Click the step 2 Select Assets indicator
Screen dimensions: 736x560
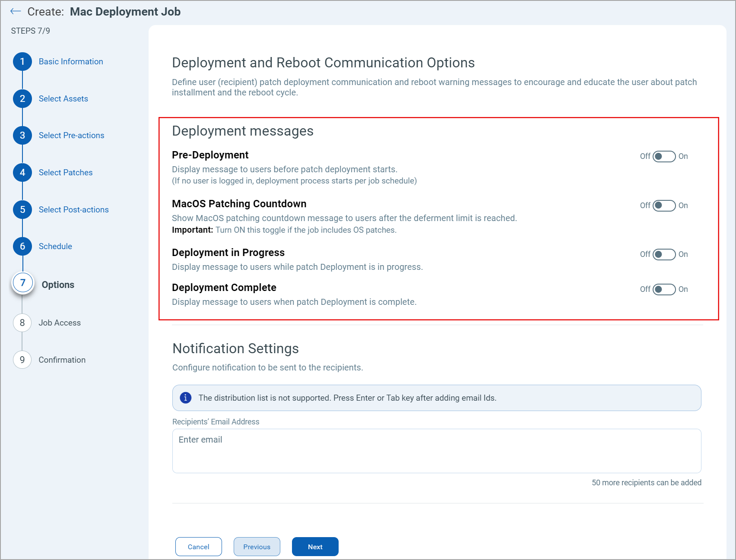[22, 98]
